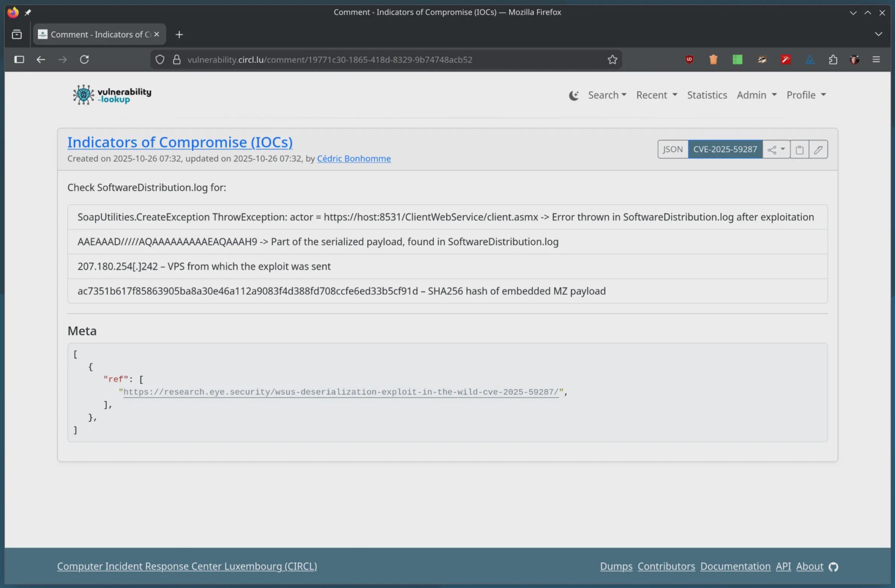895x588 pixels.
Task: Click the vulnerability-lookup logo
Action: (x=112, y=95)
